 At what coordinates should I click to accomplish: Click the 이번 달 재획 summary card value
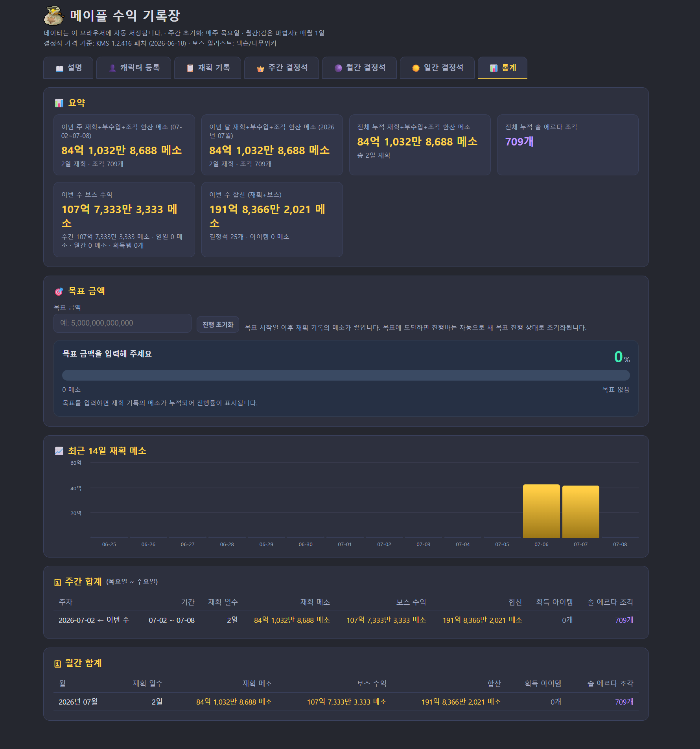coord(269,150)
